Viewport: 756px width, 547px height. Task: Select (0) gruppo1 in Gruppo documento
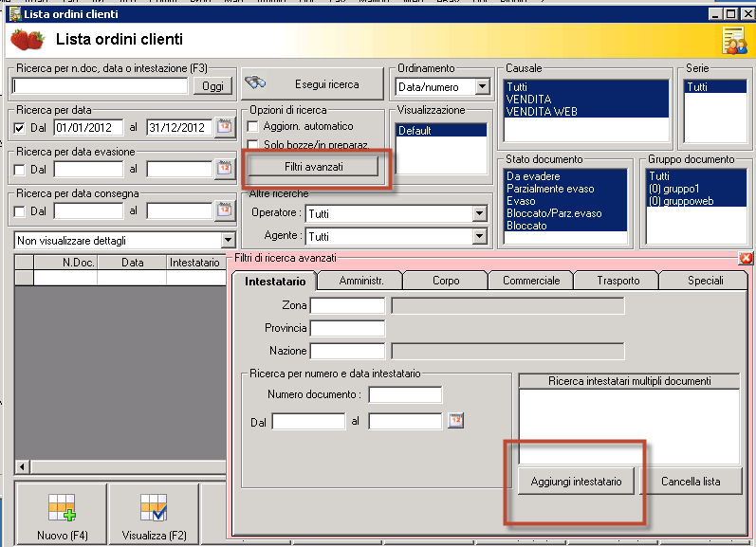click(x=696, y=189)
